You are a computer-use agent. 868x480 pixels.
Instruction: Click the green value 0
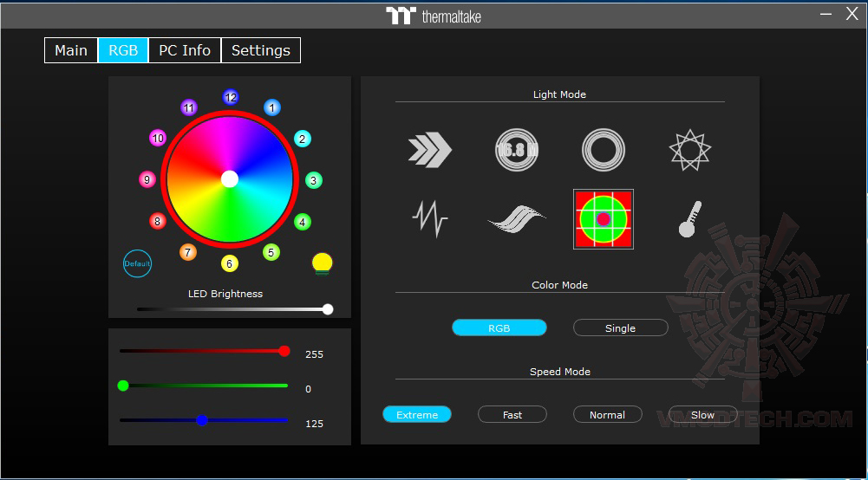click(309, 389)
